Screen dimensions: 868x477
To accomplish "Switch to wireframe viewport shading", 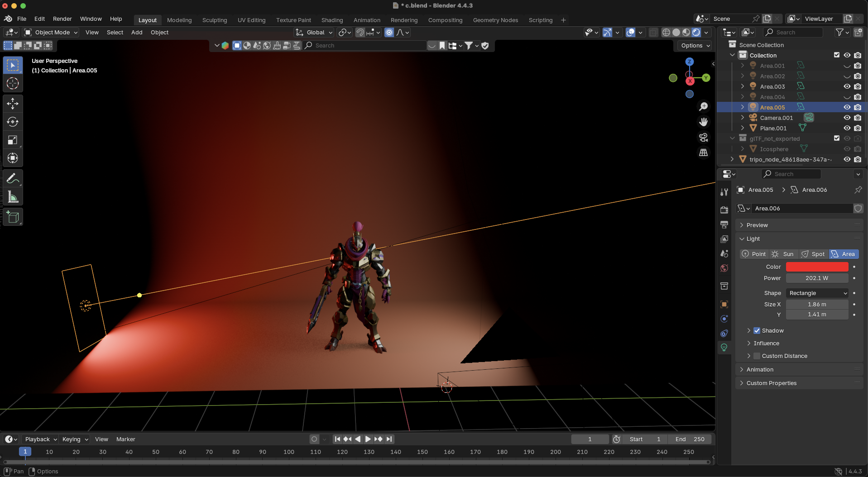I will pos(666,32).
